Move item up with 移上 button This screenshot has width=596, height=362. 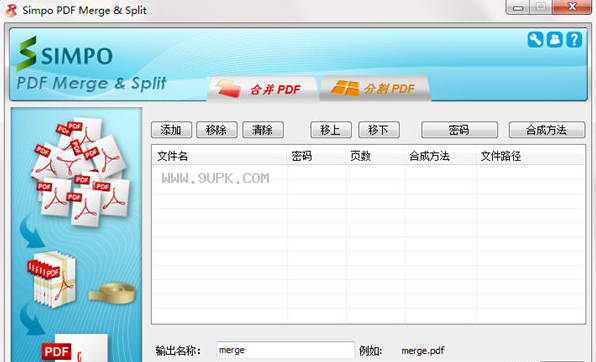click(x=331, y=130)
